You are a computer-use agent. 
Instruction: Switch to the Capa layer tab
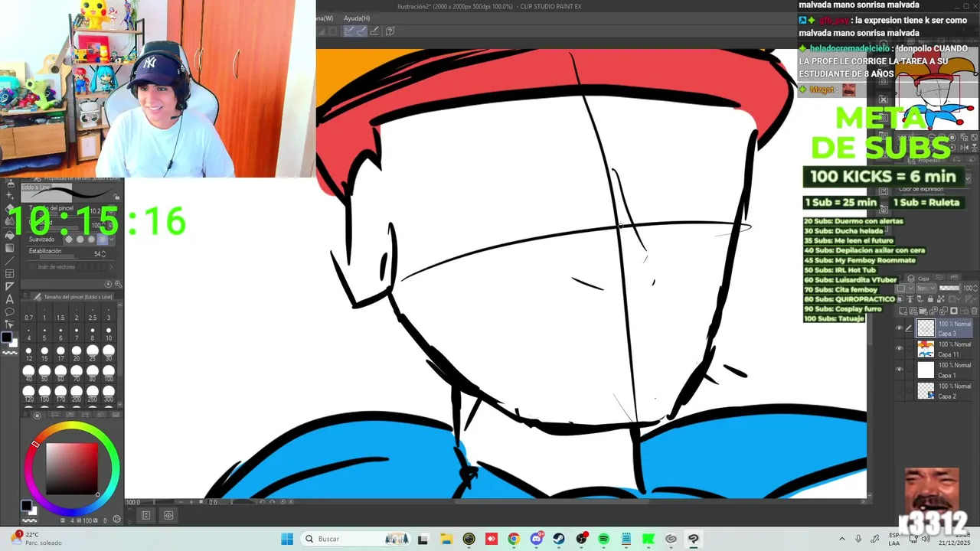[920, 279]
